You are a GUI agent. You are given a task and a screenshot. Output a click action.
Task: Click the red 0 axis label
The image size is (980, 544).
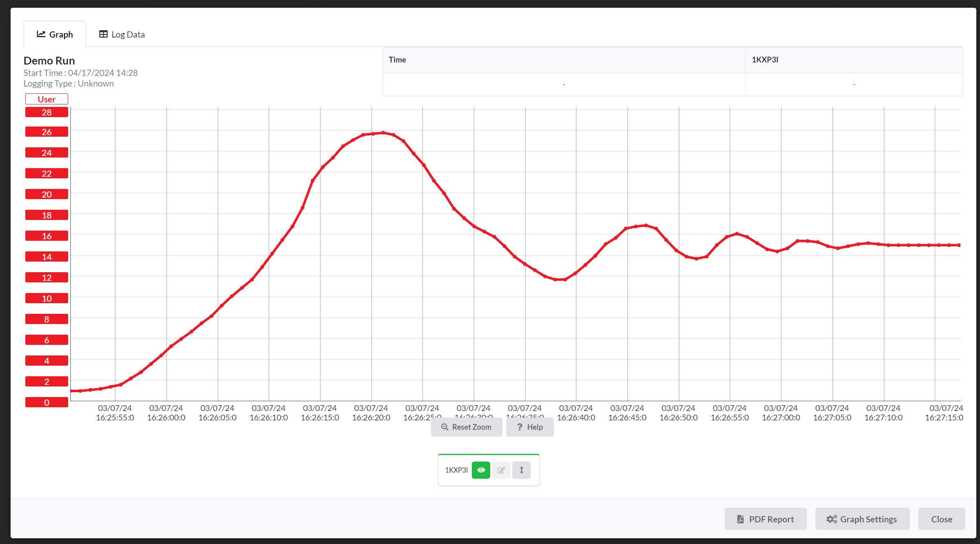47,402
